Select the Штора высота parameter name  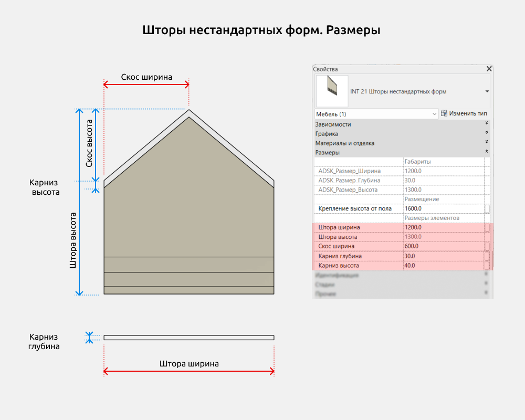click(x=338, y=237)
